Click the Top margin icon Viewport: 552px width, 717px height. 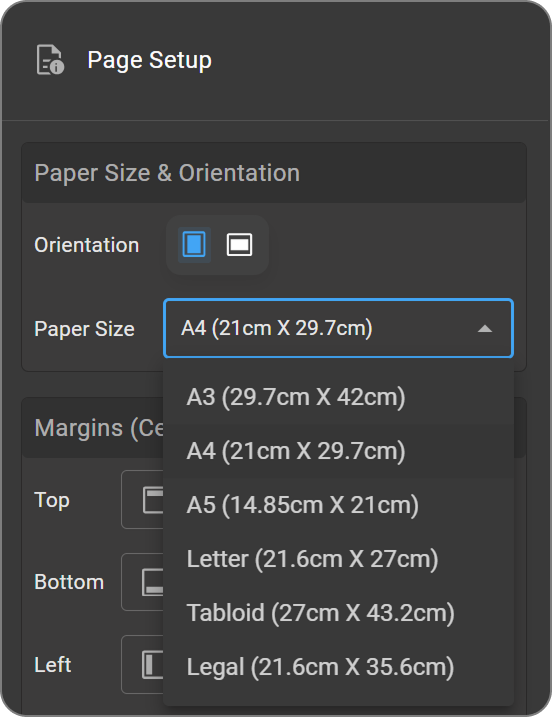[153, 500]
